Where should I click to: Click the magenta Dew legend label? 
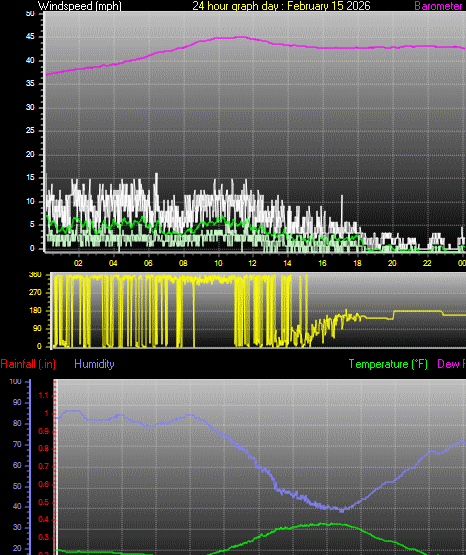pyautogui.click(x=451, y=364)
